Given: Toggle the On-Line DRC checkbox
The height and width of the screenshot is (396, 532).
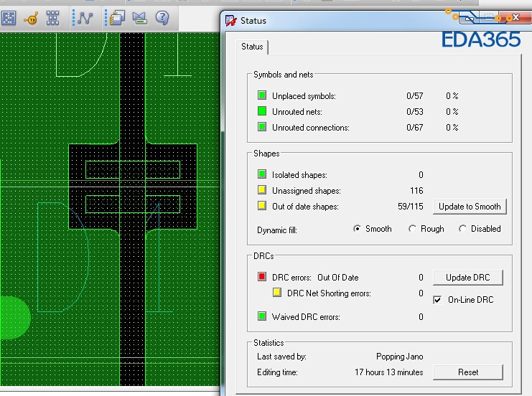Looking at the screenshot, I should 438,300.
